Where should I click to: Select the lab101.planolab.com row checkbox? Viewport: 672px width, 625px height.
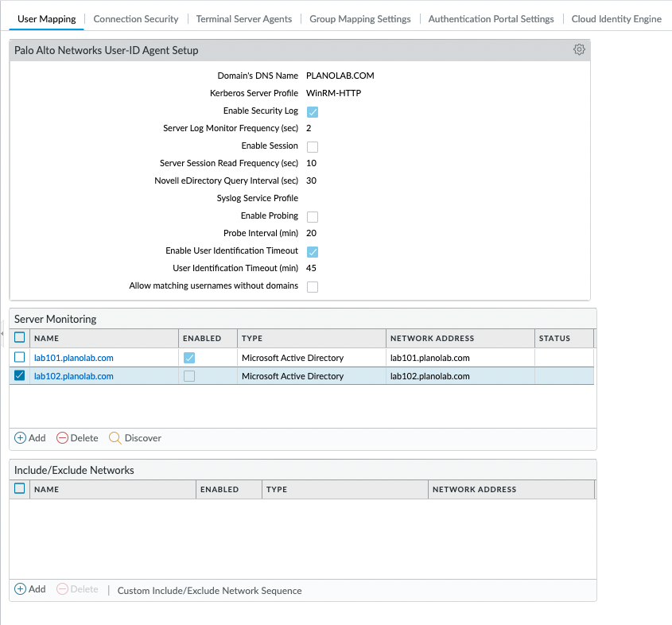(x=18, y=357)
